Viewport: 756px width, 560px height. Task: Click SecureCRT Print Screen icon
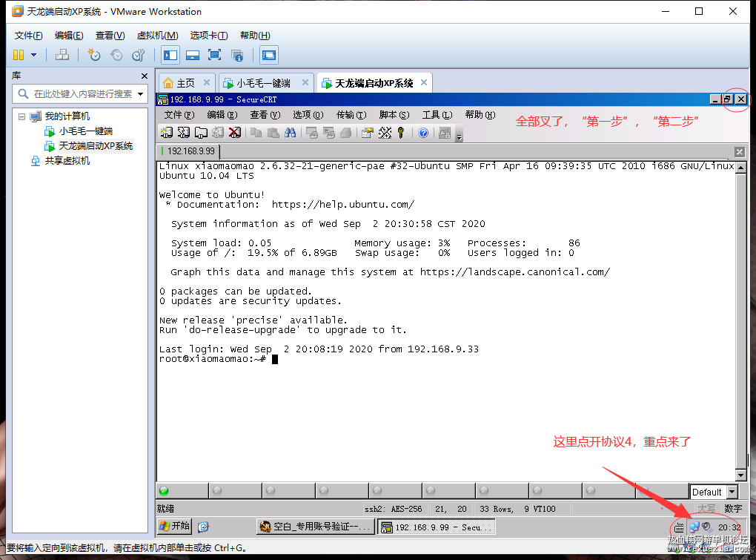tap(312, 133)
